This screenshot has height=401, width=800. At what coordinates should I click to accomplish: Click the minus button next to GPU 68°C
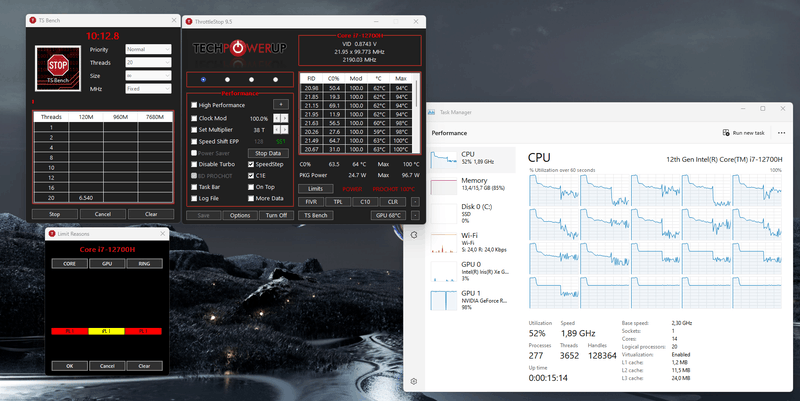click(415, 215)
